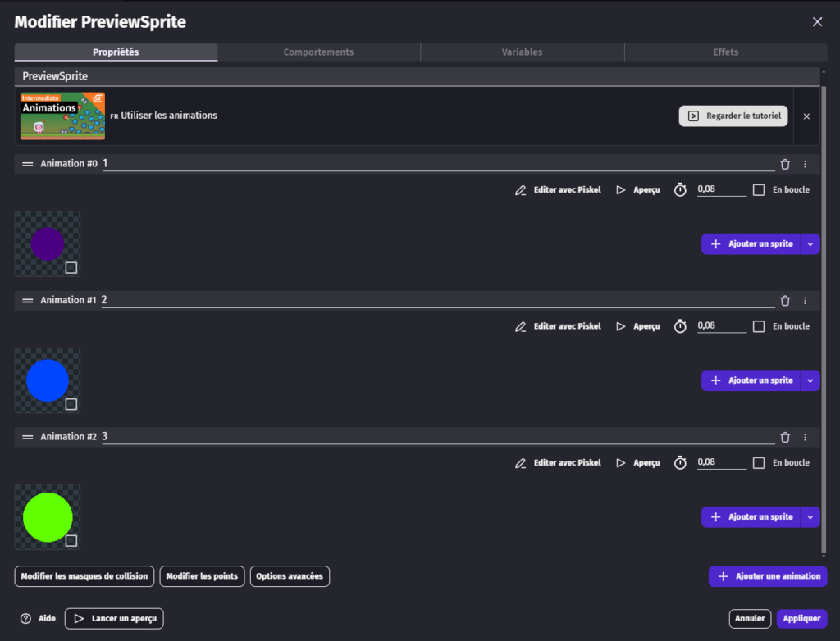
Task: Expand Ajouter un sprite options for Animation #2
Action: click(x=810, y=517)
